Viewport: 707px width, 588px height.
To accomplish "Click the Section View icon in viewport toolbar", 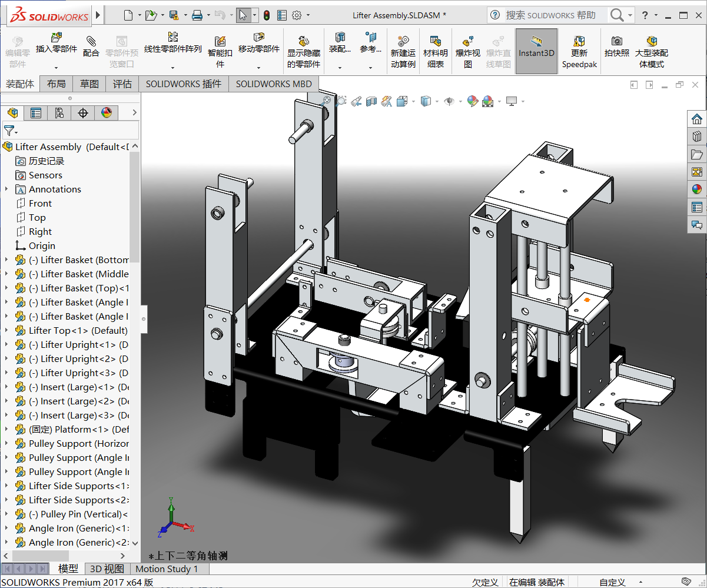I will coord(371,102).
